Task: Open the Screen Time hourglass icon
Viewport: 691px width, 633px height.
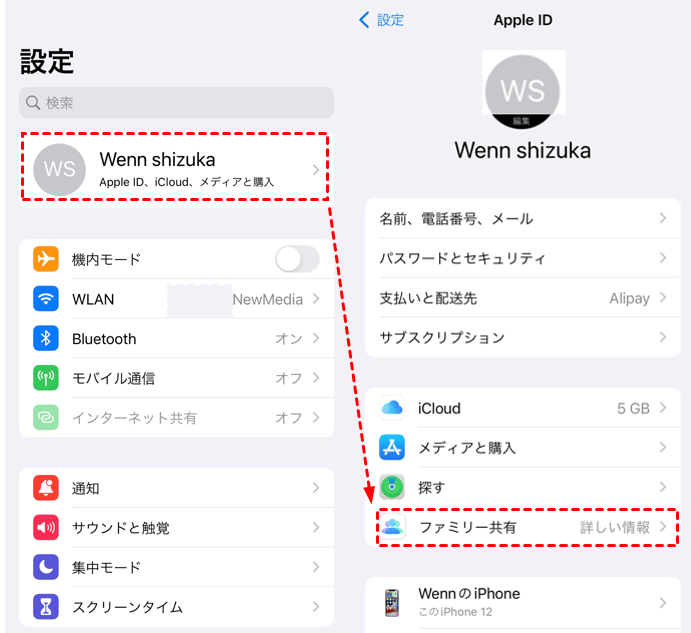Action: coord(46,607)
